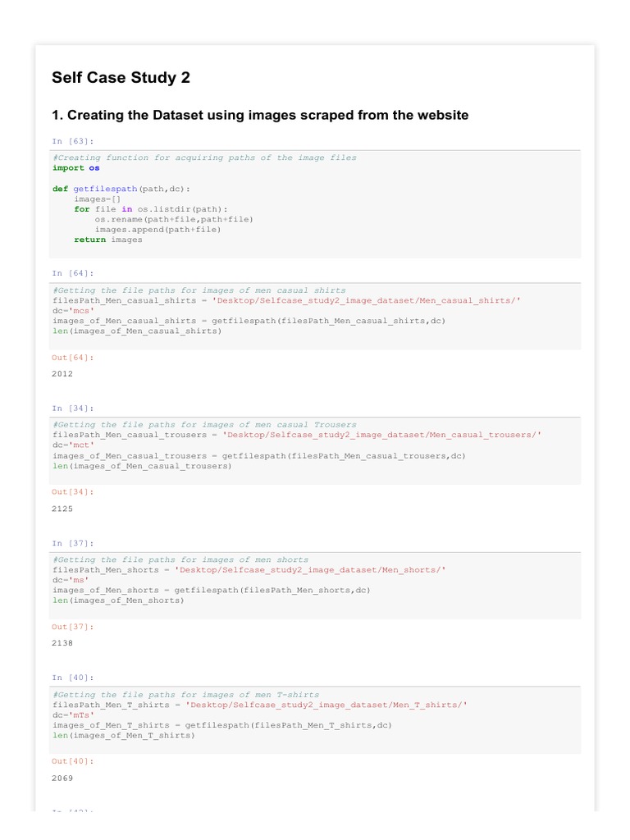Click the 'len(images_of_Men_shorts)' line
Screen dimensions: 630x840
118,600
